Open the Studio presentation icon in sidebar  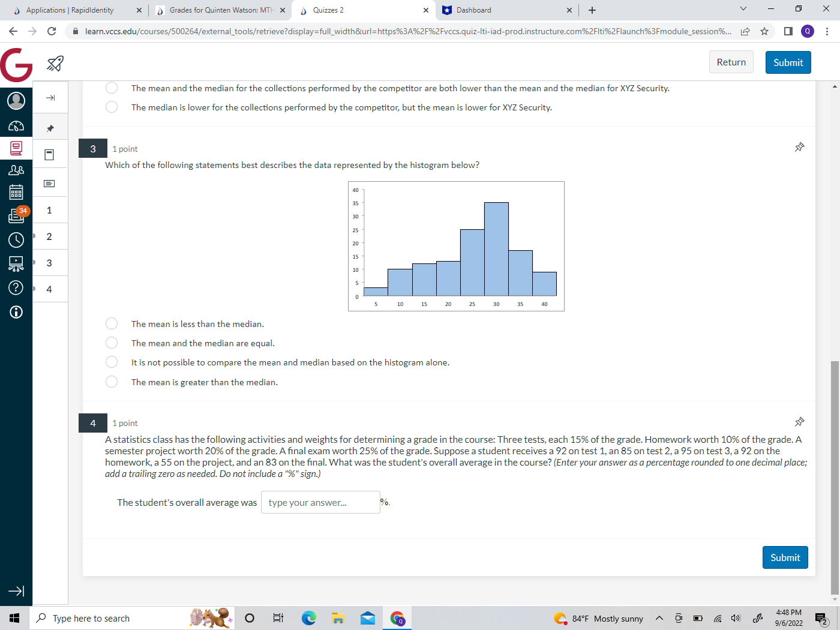[16, 264]
